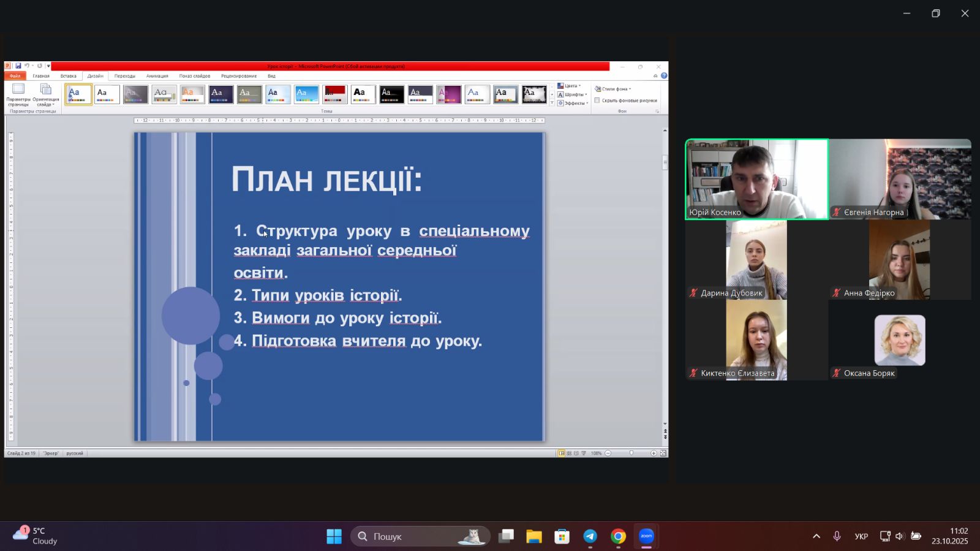Click Юрій Косенко's video tile
This screenshot has width=980, height=551.
click(756, 179)
